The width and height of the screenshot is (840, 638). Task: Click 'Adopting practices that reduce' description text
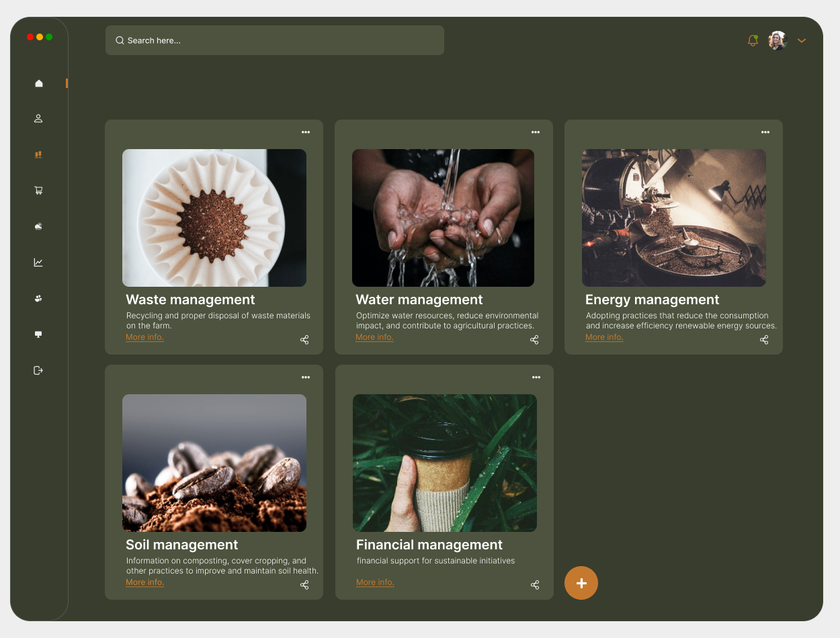tap(681, 320)
